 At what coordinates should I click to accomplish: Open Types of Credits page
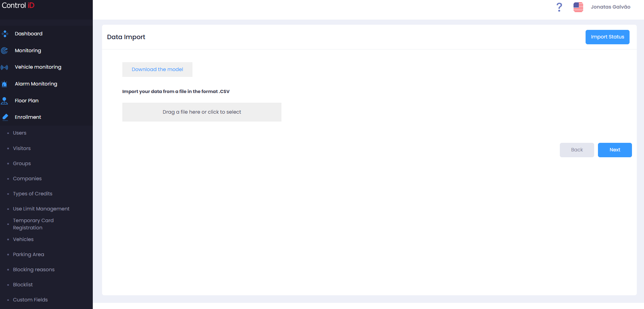33,194
